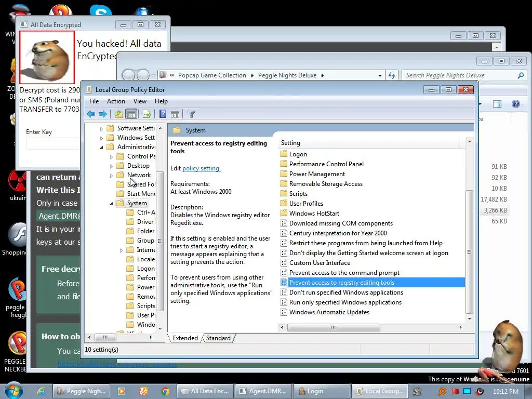
Task: Expand Desktop tree node
Action: click(x=111, y=166)
